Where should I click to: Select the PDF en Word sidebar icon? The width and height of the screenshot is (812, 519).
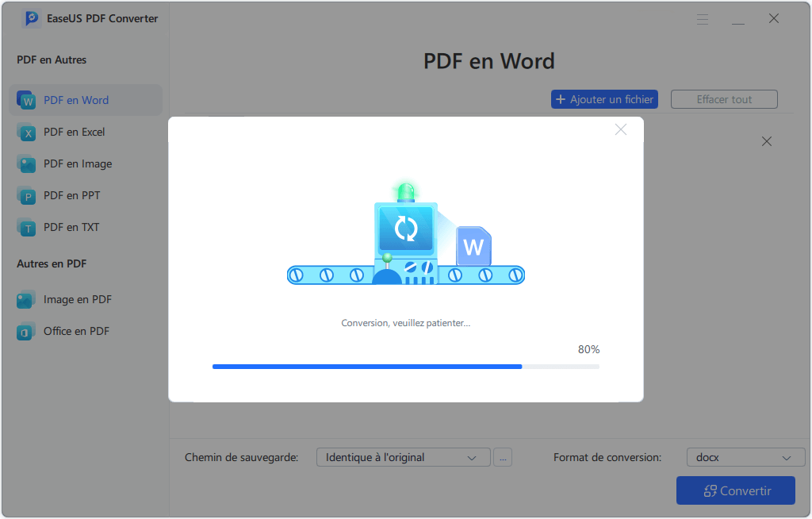click(26, 100)
